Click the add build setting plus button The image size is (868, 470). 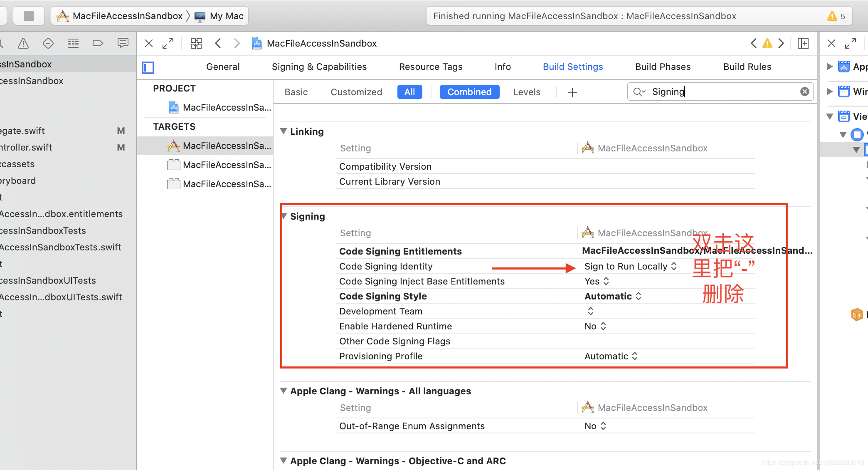click(572, 92)
